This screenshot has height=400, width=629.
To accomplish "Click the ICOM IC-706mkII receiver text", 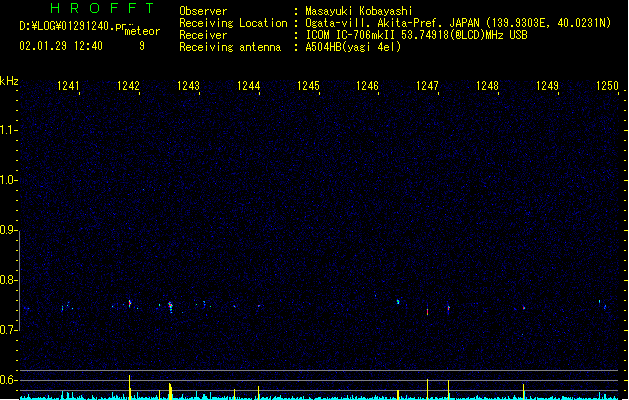I will point(416,35).
